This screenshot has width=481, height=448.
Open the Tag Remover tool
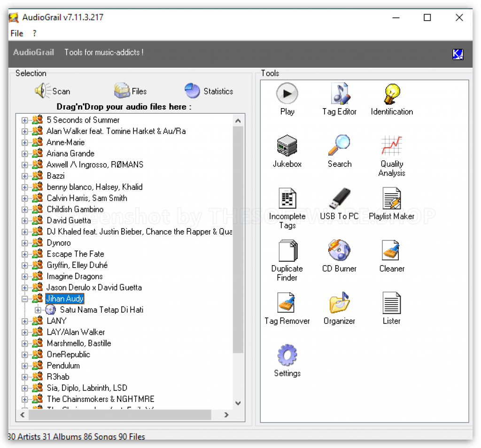pyautogui.click(x=287, y=308)
